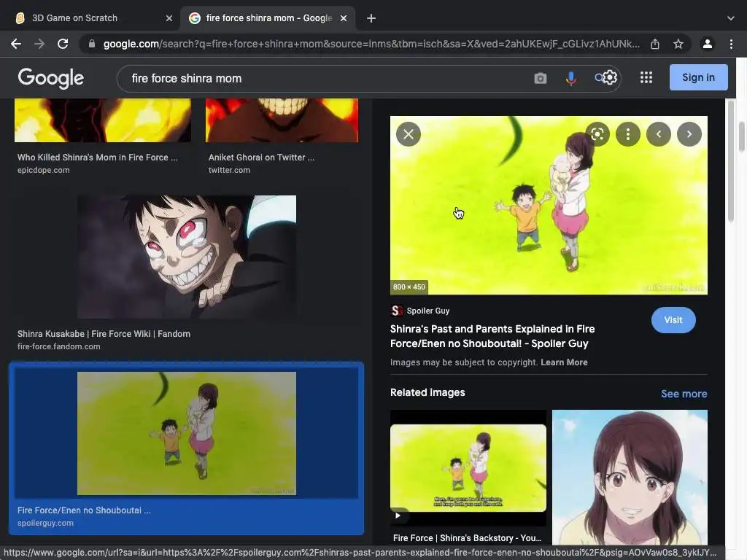Click the epicdope.com source text
Screen dimensions: 747x560
(x=43, y=170)
